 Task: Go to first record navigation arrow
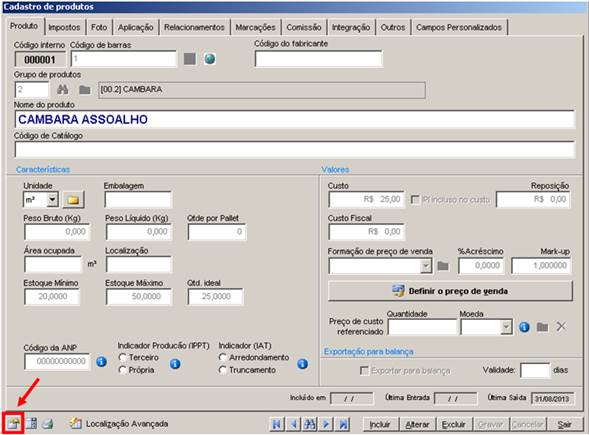pos(276,424)
